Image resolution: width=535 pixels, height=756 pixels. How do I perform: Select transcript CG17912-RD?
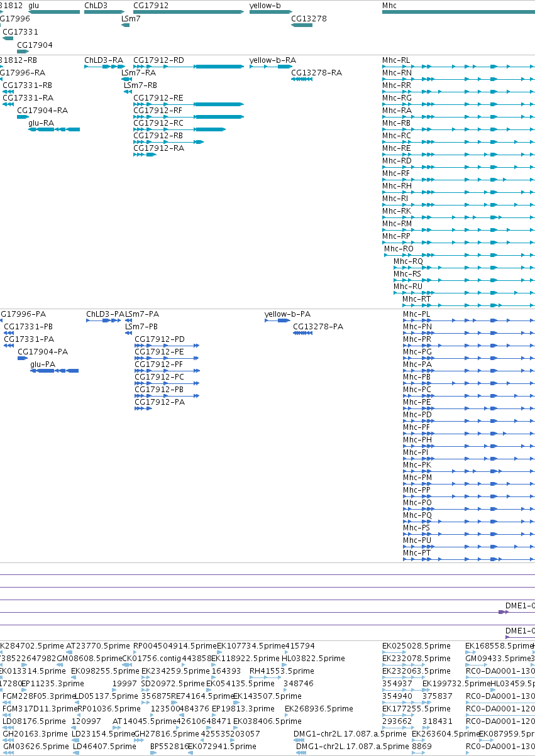pyautogui.click(x=158, y=60)
